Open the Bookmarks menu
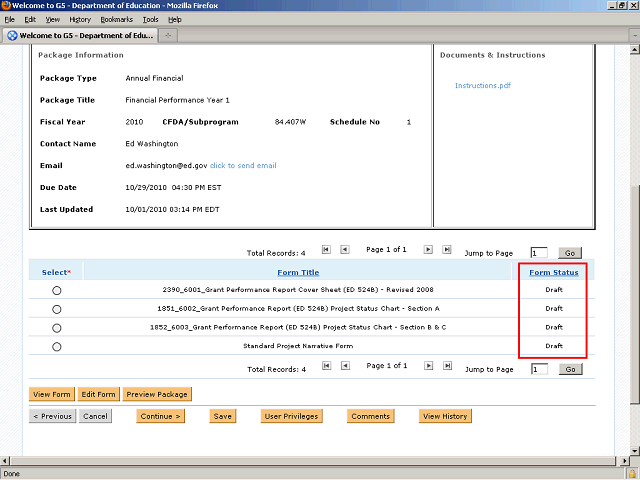640x480 pixels. click(x=117, y=20)
